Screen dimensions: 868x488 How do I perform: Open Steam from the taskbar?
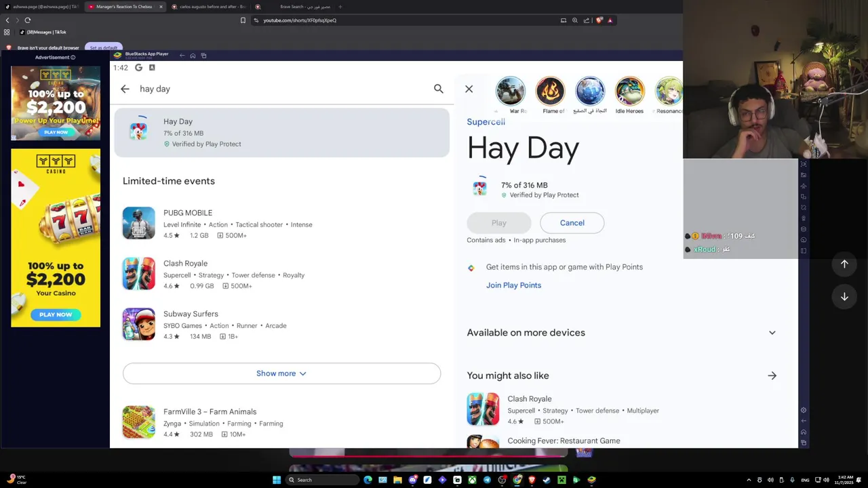(x=547, y=480)
